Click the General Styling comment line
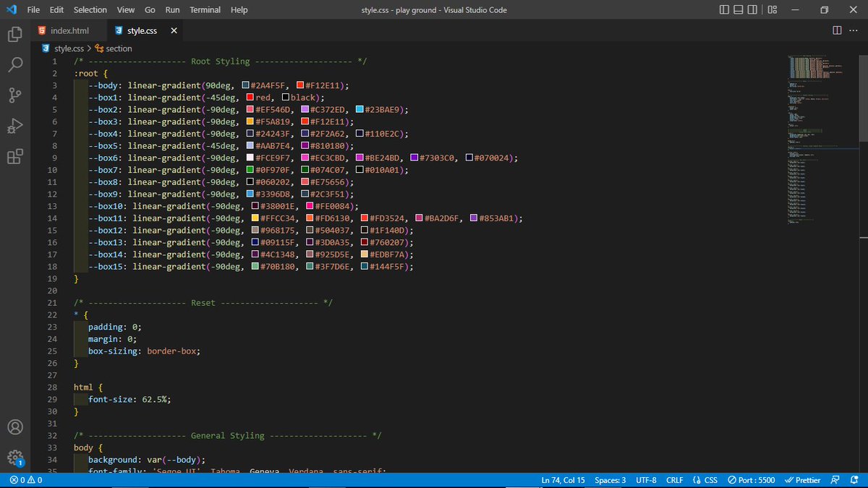 (227, 435)
